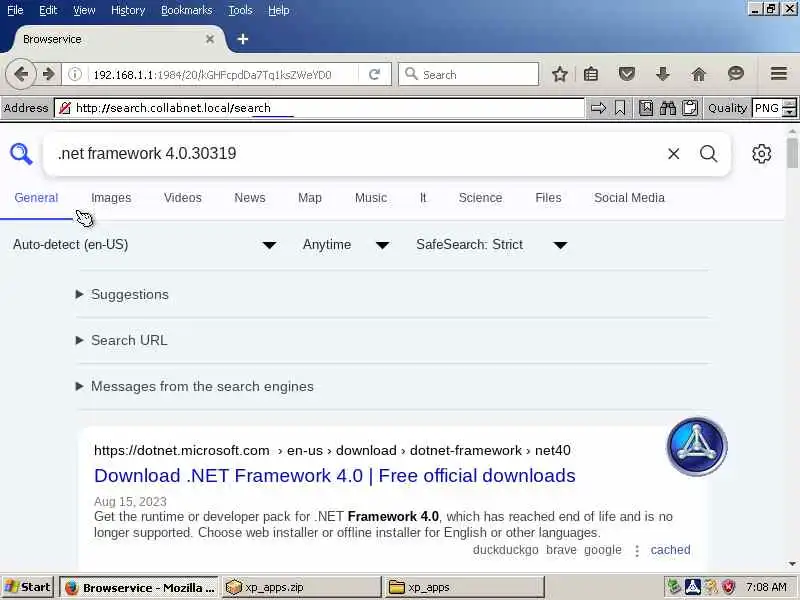Click the blue magnifier search logo
Viewport: 800px width, 600px height.
pos(21,154)
